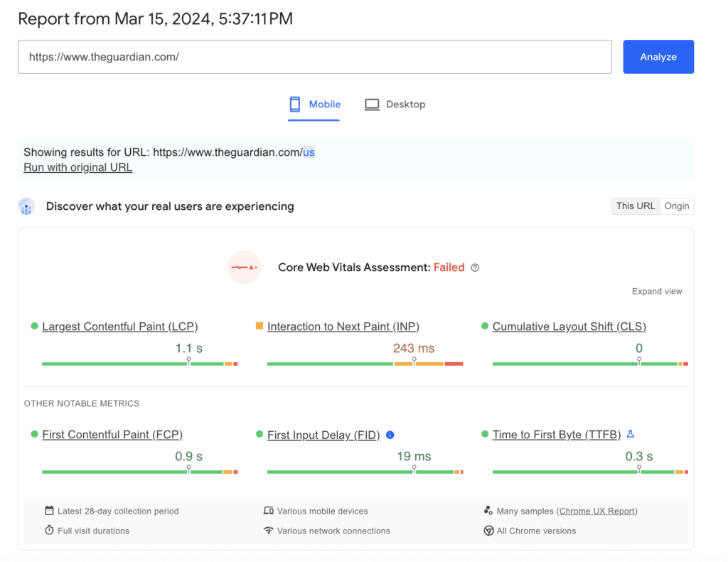Click the green FCP status dot
The height and width of the screenshot is (562, 728).
[x=34, y=434]
